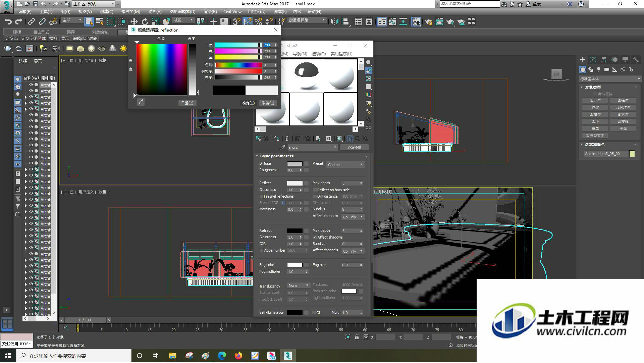Cancel color selector with 取消(C)
This screenshot has width=644, height=363.
(268, 103)
